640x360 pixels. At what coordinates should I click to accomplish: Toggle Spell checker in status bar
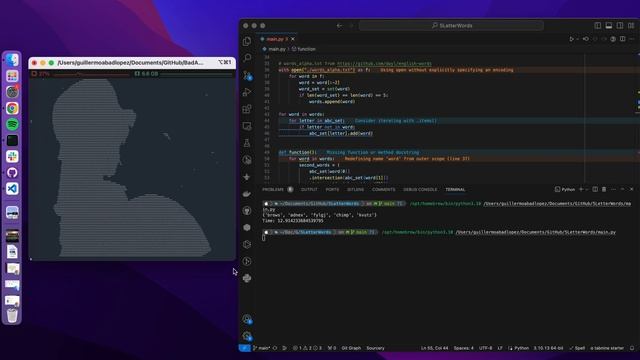point(577,348)
